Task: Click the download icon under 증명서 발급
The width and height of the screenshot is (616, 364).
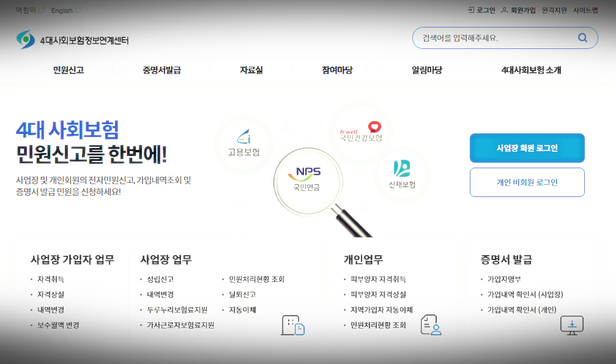Action: click(x=571, y=325)
